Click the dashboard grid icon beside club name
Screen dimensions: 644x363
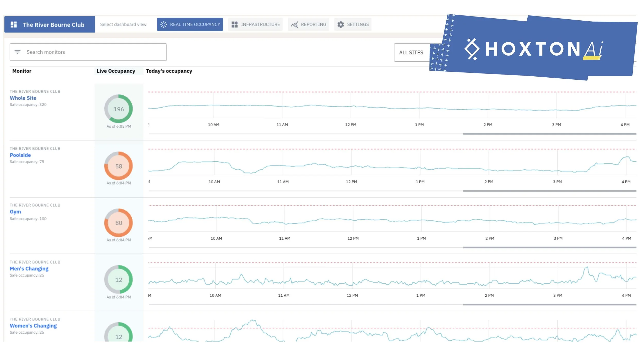[14, 24]
